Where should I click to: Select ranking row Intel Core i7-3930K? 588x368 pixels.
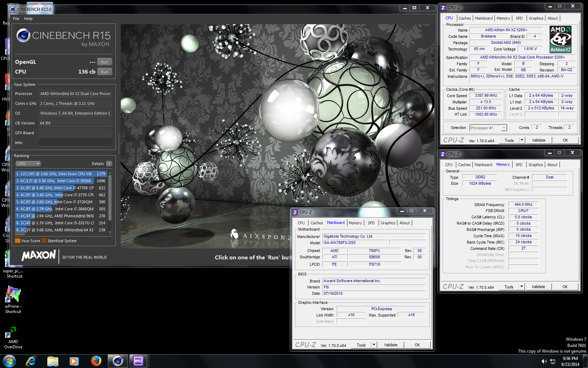click(x=61, y=181)
